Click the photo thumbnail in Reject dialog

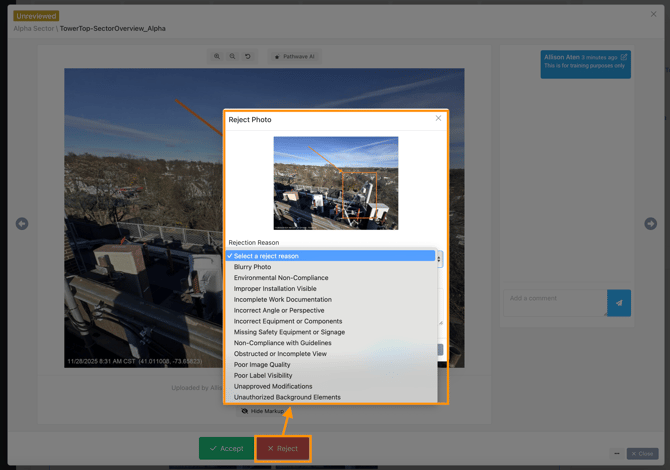pos(336,183)
